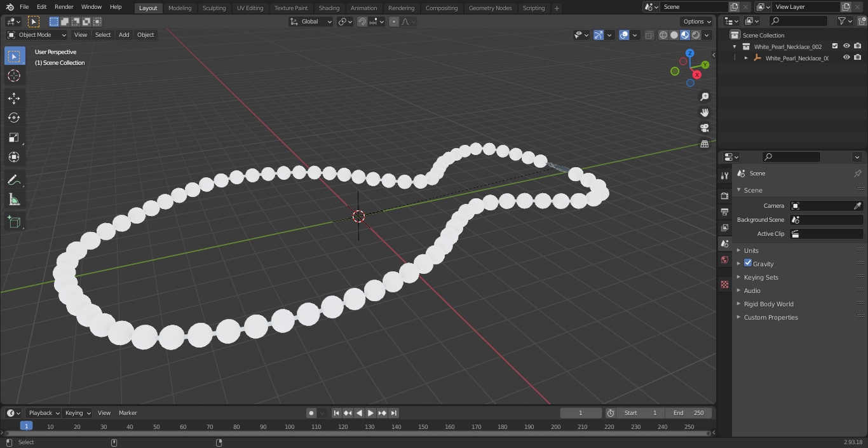Click the pan view hand icon
This screenshot has height=448, width=868.
704,112
